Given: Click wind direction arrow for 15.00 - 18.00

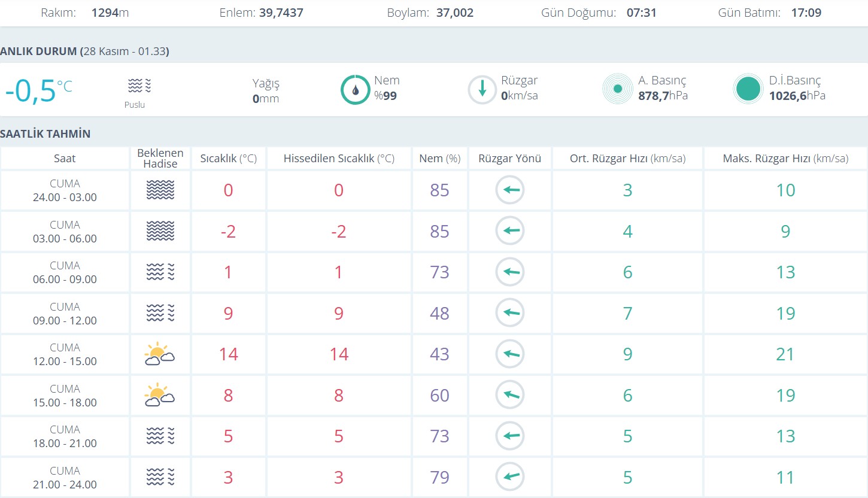Looking at the screenshot, I should tap(510, 395).
